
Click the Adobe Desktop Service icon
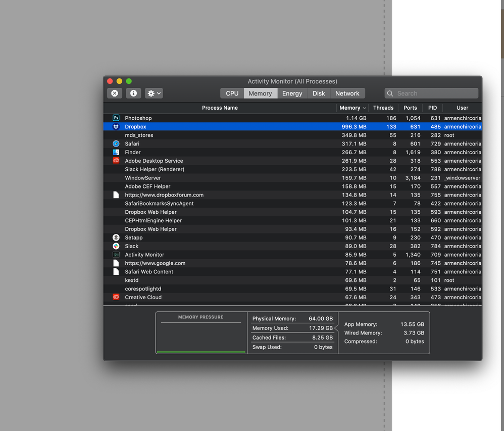click(116, 161)
